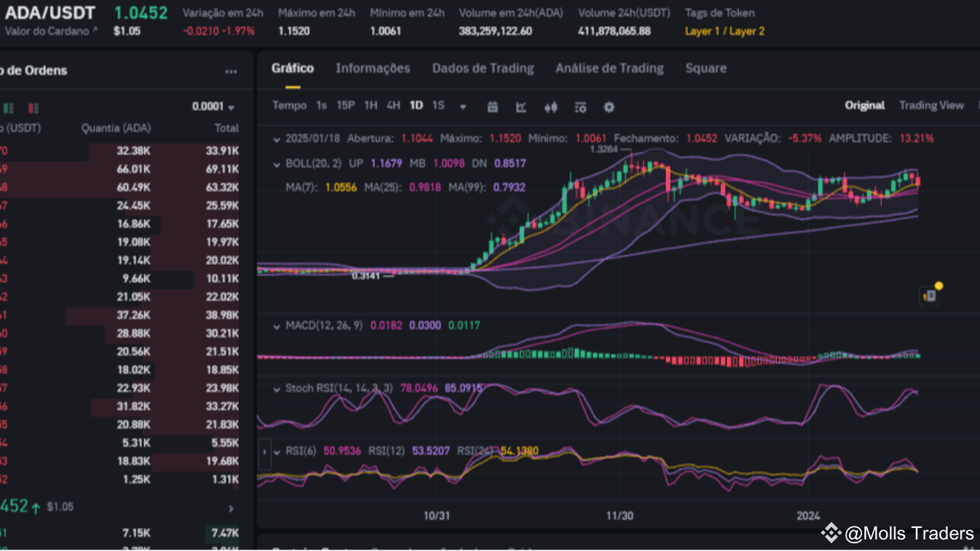Image resolution: width=980 pixels, height=551 pixels.
Task: Show only sell orders in the order book
Action: [34, 107]
